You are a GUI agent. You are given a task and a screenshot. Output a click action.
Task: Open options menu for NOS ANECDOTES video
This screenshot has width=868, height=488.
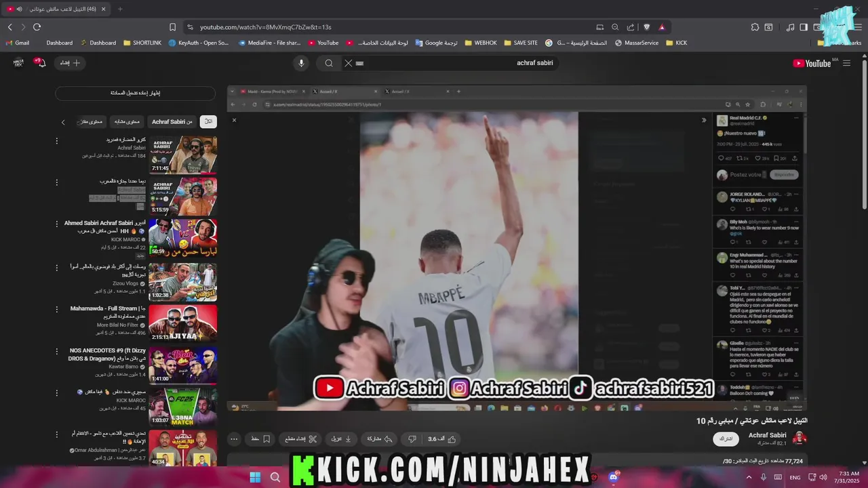coord(57,350)
